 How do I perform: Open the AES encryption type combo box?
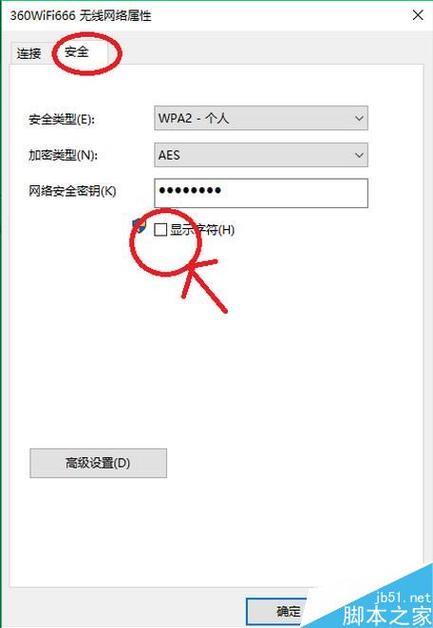[x=261, y=155]
